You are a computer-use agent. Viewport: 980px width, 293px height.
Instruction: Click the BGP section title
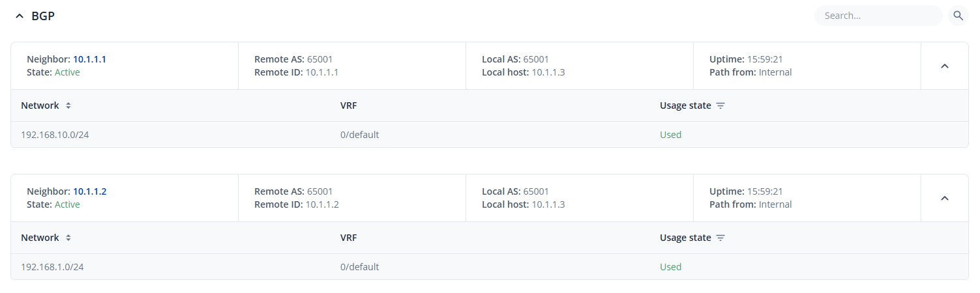(43, 16)
